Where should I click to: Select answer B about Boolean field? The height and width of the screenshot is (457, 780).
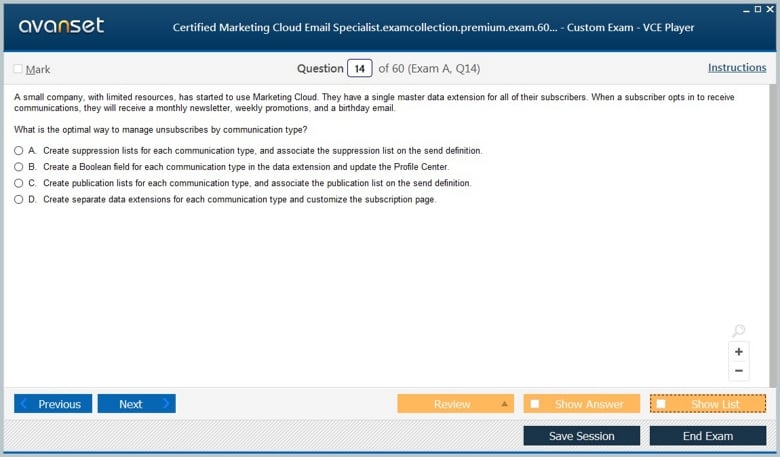point(18,167)
